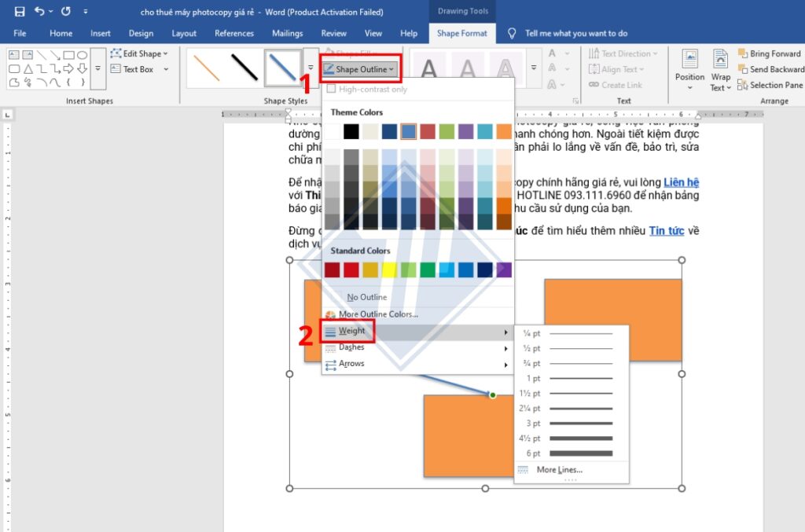Open the Mailings ribbon tab
This screenshot has width=805, height=532.
pos(287,33)
